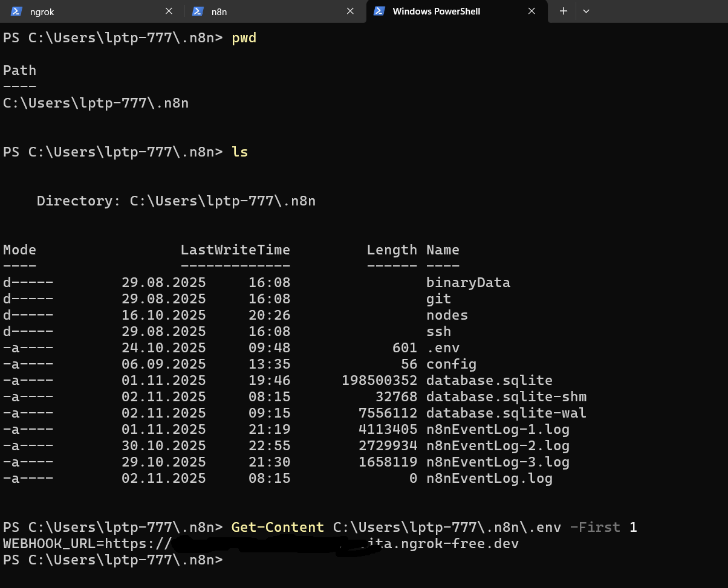Click the LastWriteTime column header
The height and width of the screenshot is (588, 728).
(x=235, y=250)
